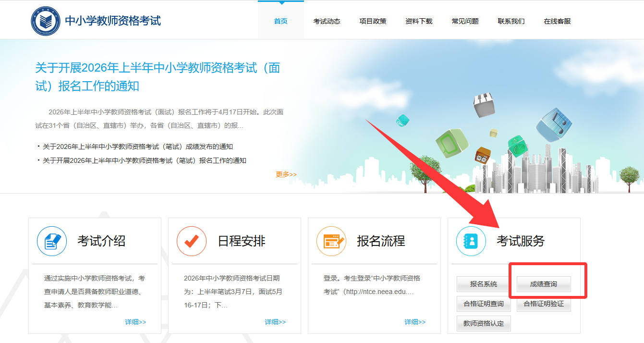Click the 成绩查询 button
644x343 pixels.
(x=544, y=284)
